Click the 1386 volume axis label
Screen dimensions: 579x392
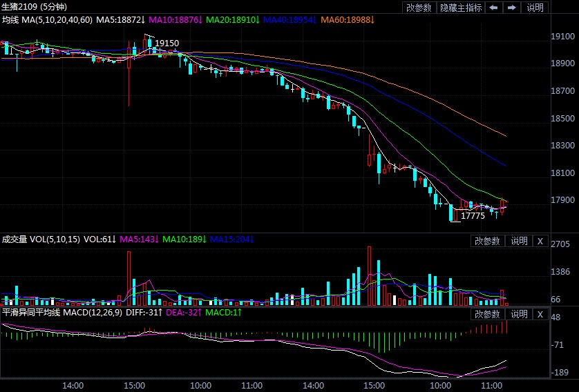[x=560, y=272]
